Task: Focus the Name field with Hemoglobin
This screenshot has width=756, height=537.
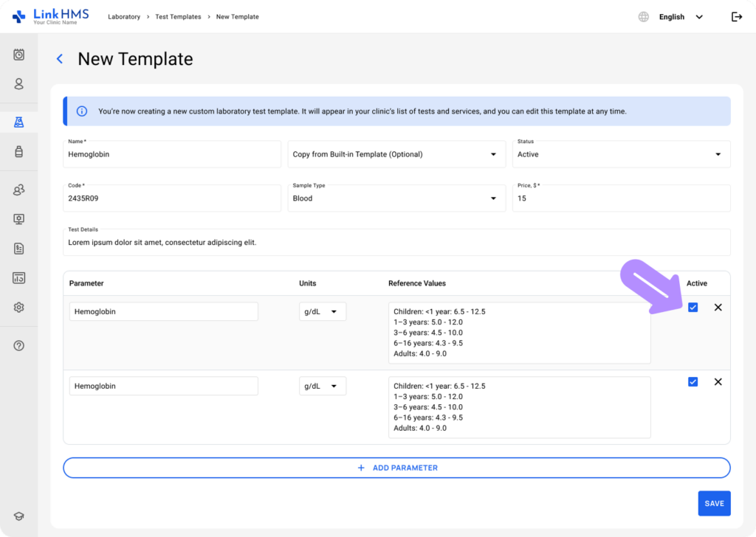Action: tap(172, 154)
